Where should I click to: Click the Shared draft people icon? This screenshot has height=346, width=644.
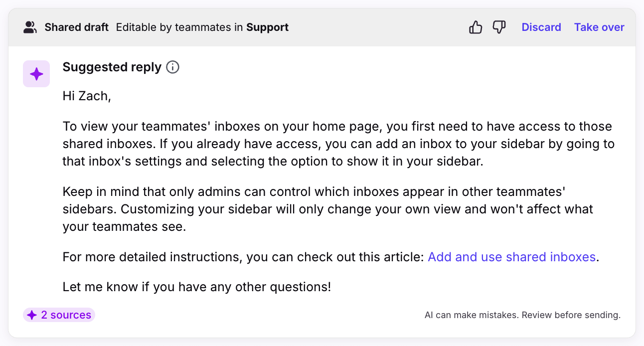pyautogui.click(x=30, y=27)
